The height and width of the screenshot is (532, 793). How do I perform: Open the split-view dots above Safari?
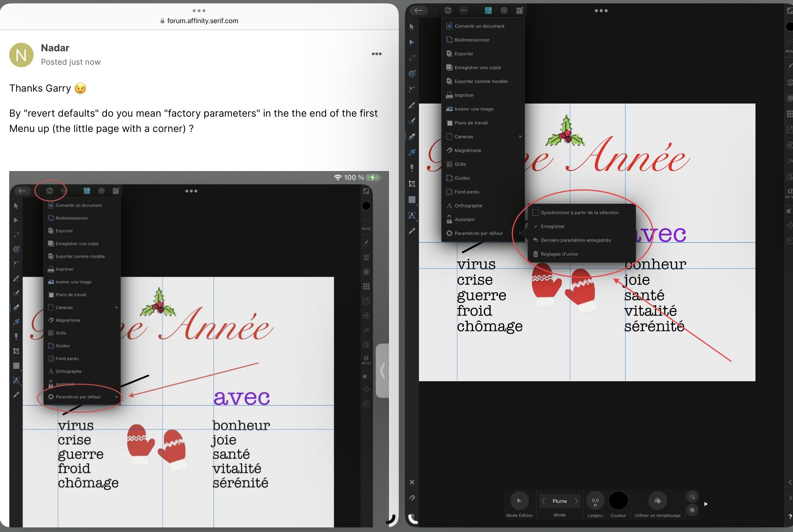[x=199, y=10]
